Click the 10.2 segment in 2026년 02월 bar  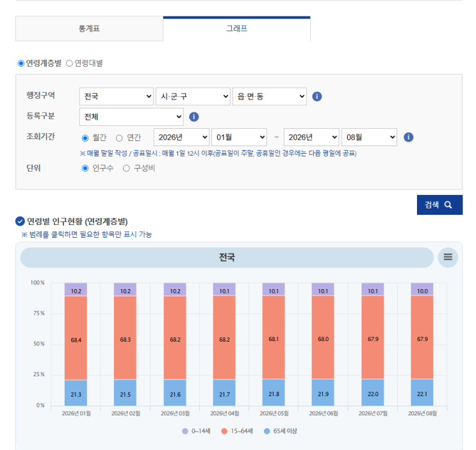pyautogui.click(x=125, y=290)
